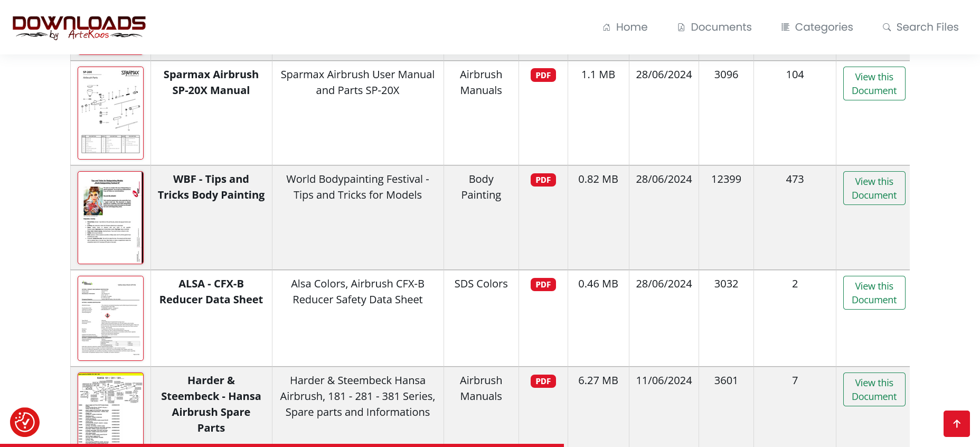The height and width of the screenshot is (447, 980).
Task: Click the Downloads by ArteKaos logo
Action: (x=79, y=27)
